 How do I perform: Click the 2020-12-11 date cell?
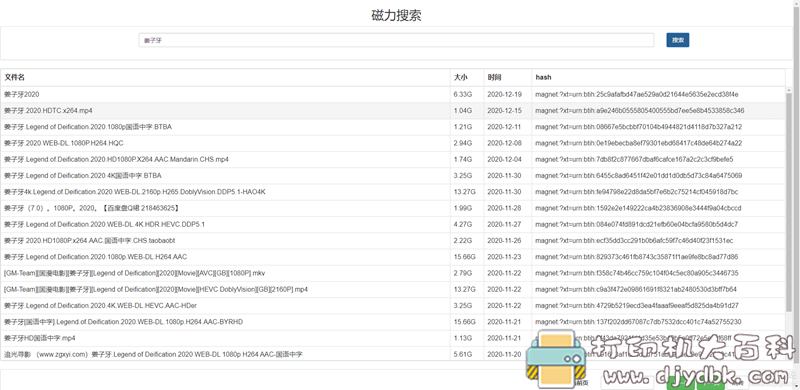[504, 127]
